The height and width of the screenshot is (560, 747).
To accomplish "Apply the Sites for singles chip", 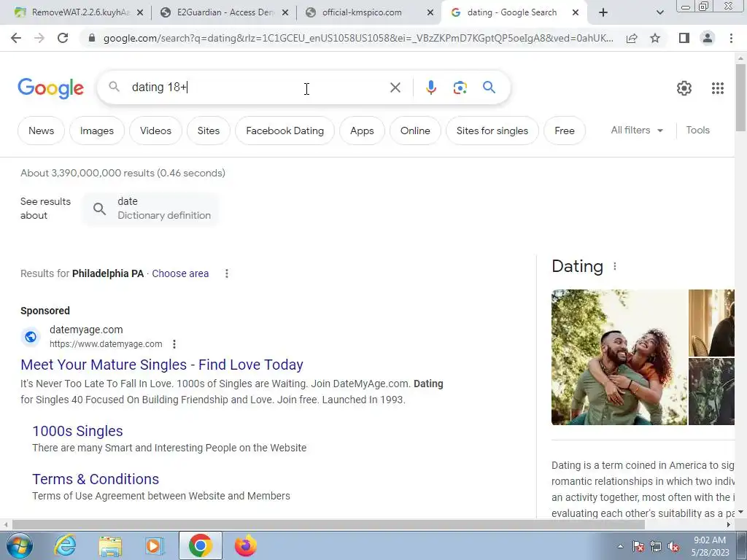I will (492, 131).
